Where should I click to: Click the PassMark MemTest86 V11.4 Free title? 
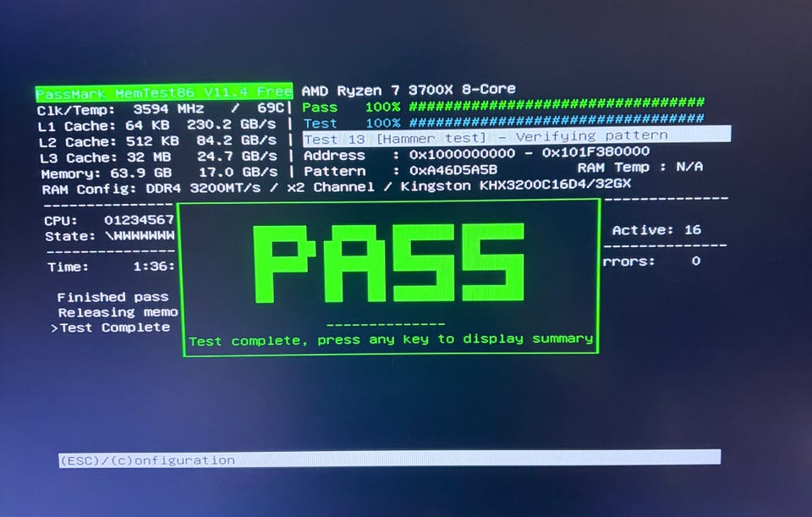tap(164, 92)
